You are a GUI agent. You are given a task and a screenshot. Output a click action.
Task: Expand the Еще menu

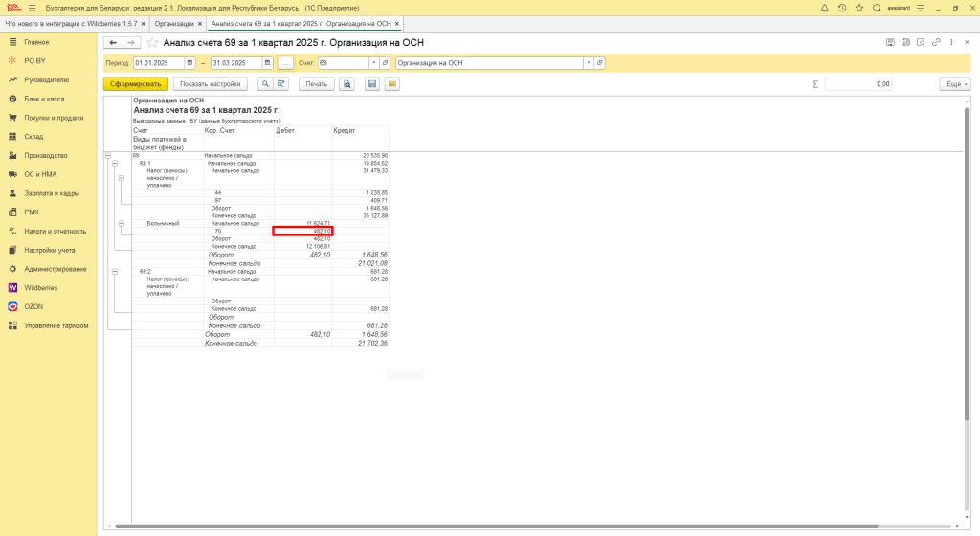955,84
